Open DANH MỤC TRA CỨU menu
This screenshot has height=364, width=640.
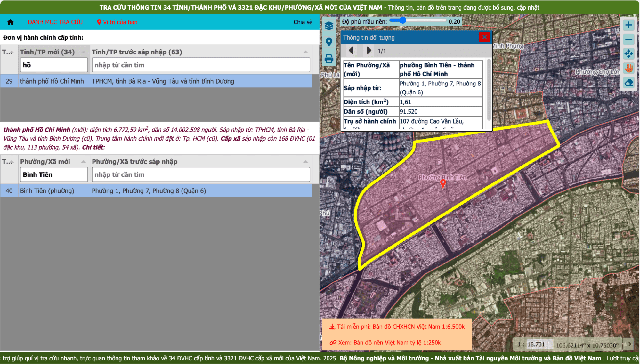pos(55,22)
